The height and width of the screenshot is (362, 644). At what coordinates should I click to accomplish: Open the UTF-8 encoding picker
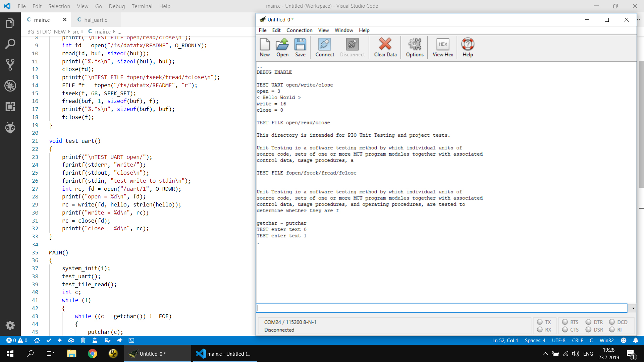[558, 340]
